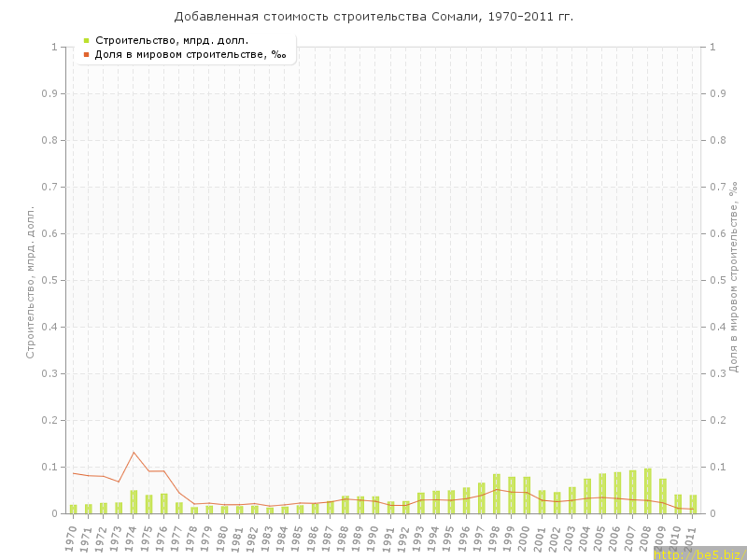Click the green Строительство legend marker
This screenshot has width=747, height=560.
point(86,40)
